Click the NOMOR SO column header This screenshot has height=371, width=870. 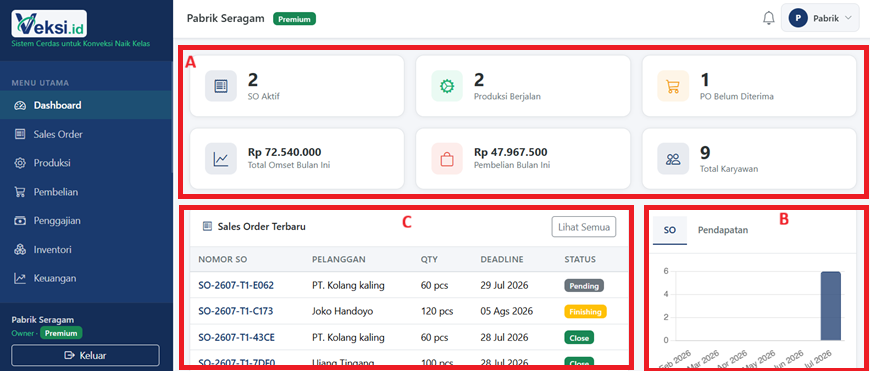222,260
